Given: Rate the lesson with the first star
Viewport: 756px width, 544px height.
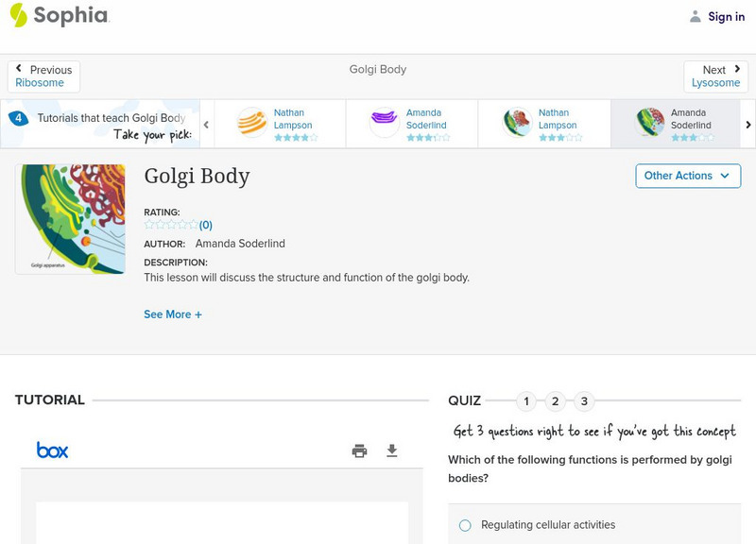Looking at the screenshot, I should pos(147,224).
